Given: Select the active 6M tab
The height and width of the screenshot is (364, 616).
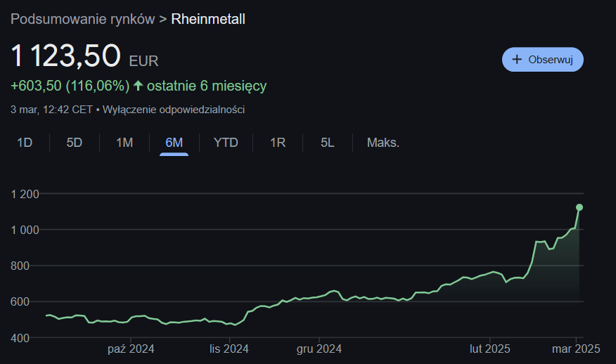Looking at the screenshot, I should click(x=174, y=143).
